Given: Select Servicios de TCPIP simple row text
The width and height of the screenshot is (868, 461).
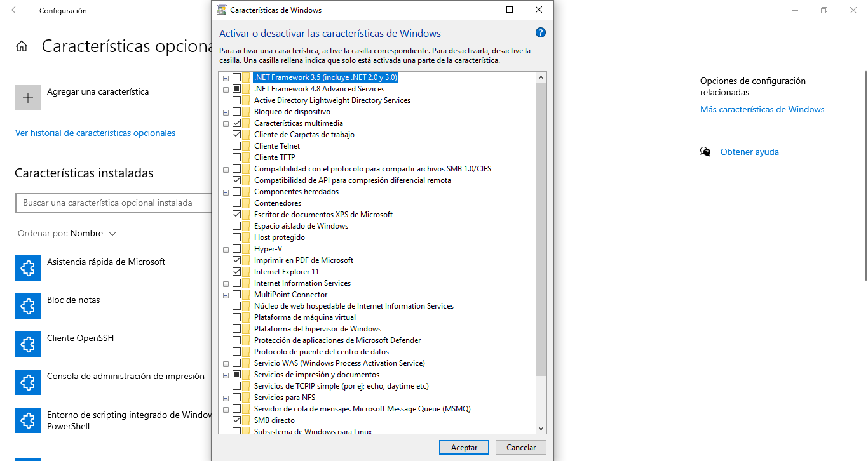Looking at the screenshot, I should point(341,386).
